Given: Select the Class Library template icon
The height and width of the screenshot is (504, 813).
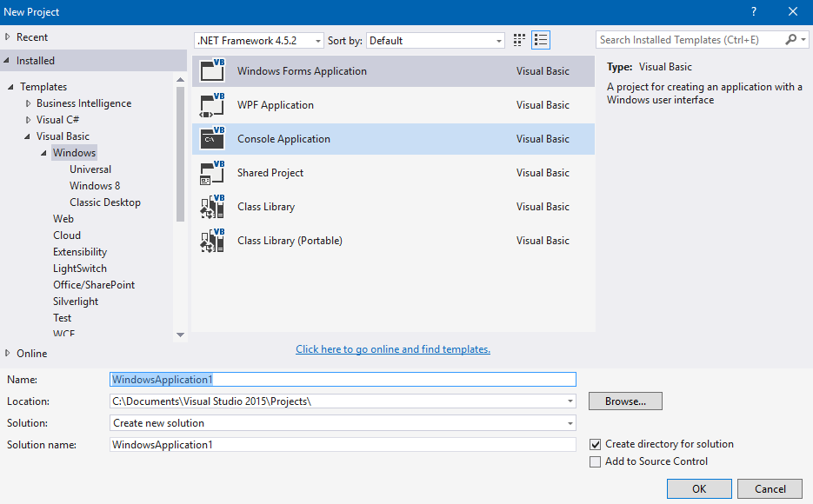Looking at the screenshot, I should point(212,207).
